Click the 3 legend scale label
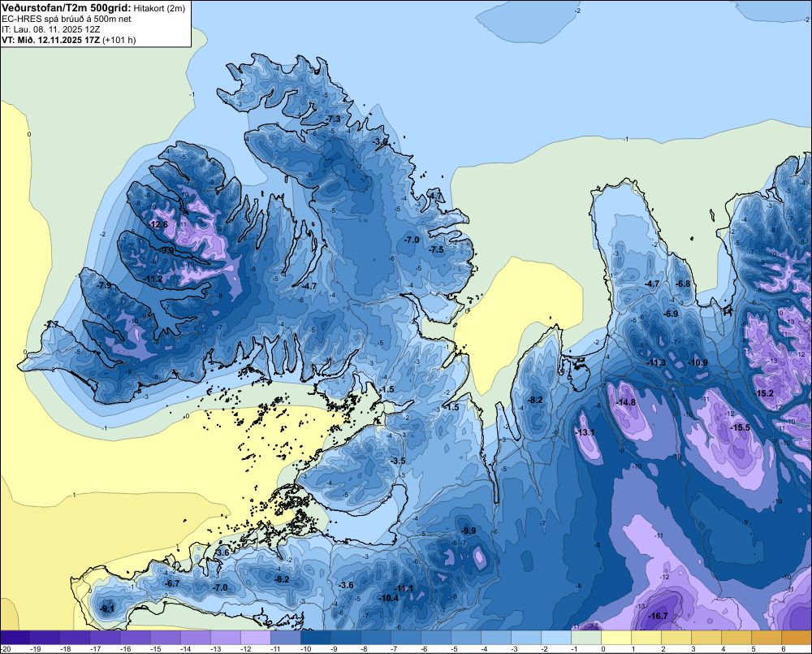The height and width of the screenshot is (654, 812). point(693,649)
